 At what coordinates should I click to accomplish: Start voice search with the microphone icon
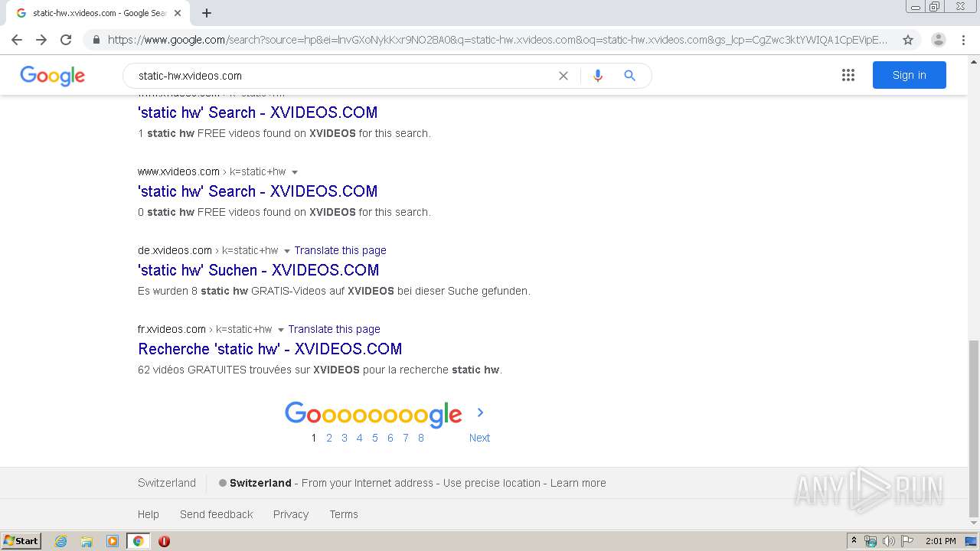point(598,76)
